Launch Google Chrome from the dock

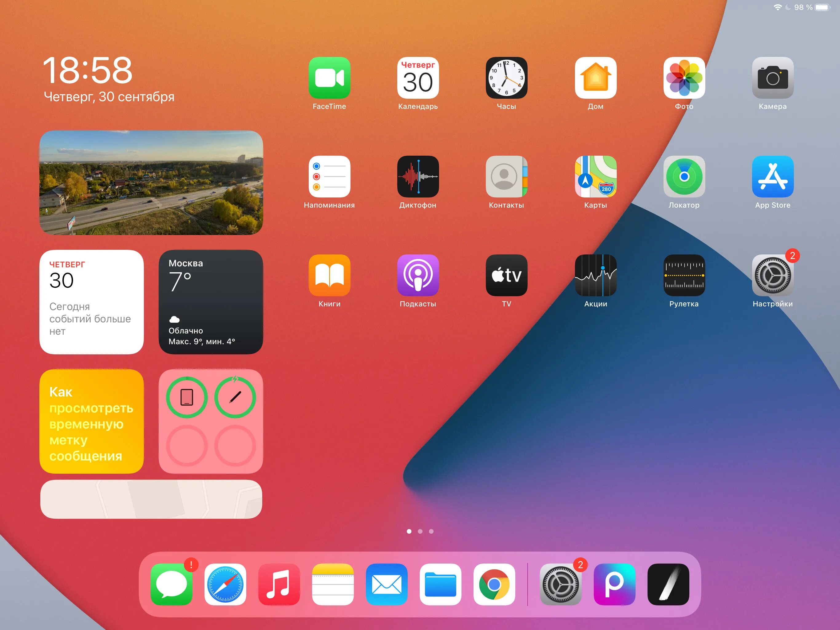pyautogui.click(x=494, y=584)
